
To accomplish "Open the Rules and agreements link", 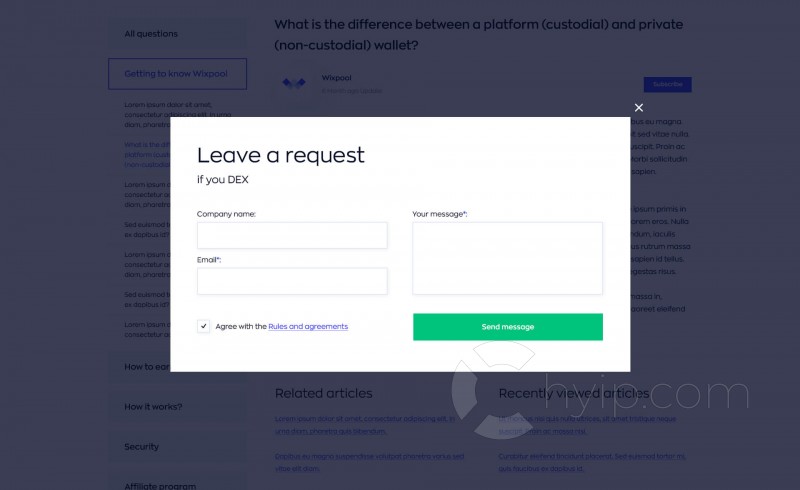I will pyautogui.click(x=308, y=327).
